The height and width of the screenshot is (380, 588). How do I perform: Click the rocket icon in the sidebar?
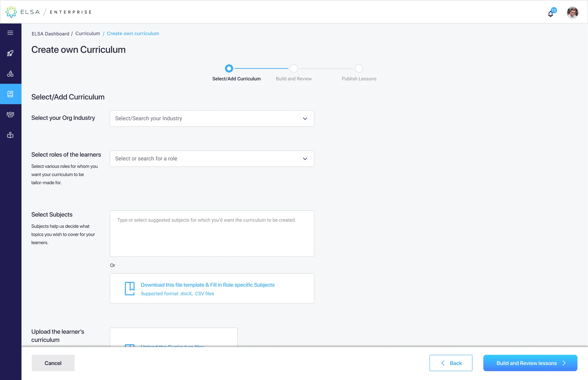10,53
